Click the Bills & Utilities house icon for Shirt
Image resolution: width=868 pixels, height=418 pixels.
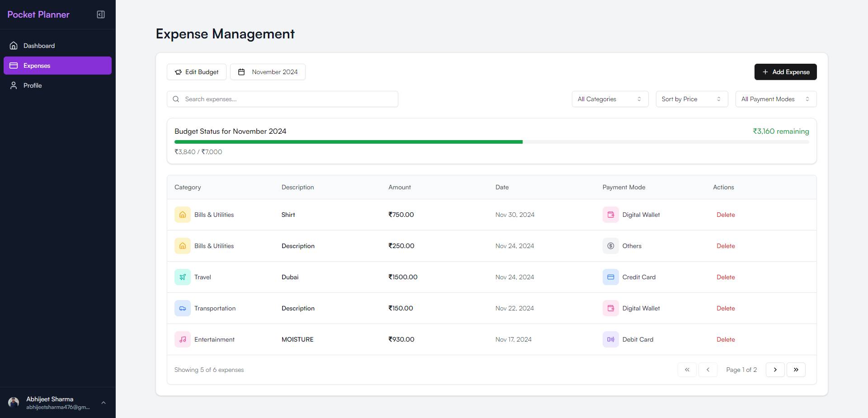pyautogui.click(x=182, y=215)
